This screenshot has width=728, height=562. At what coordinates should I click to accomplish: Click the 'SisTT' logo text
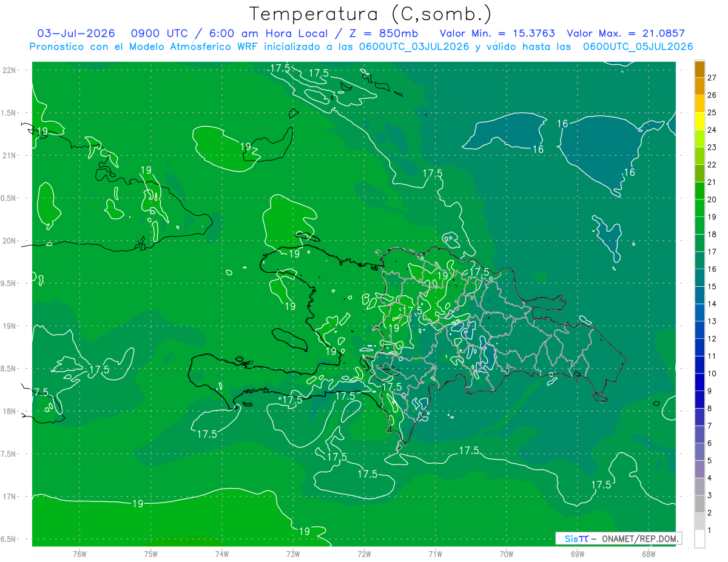pyautogui.click(x=576, y=538)
